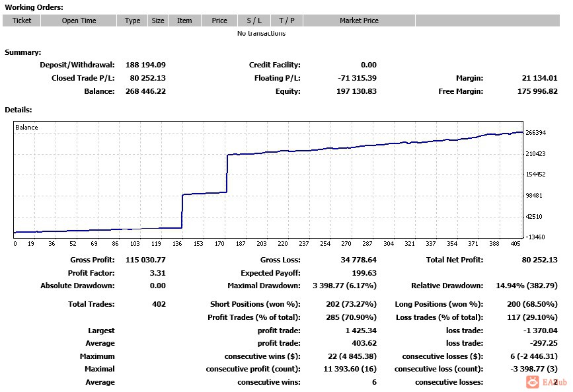Select Loss trades value 117 (29.10%)

click(533, 317)
